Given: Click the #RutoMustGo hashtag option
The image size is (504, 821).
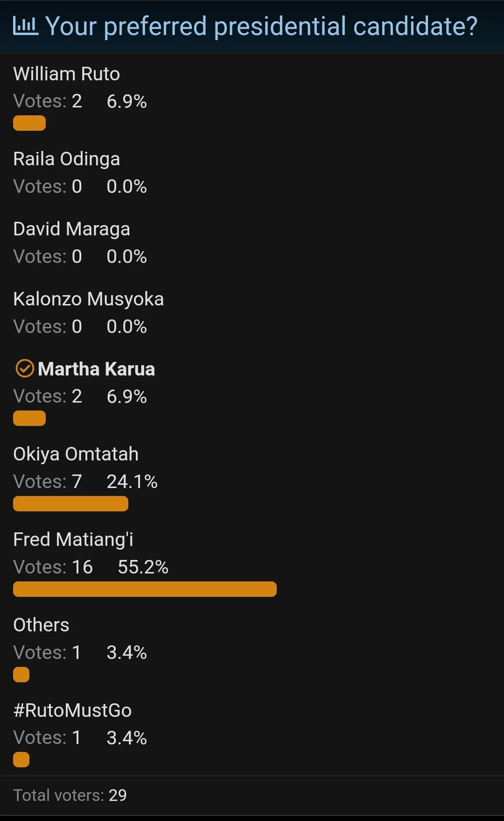Looking at the screenshot, I should pos(72,710).
